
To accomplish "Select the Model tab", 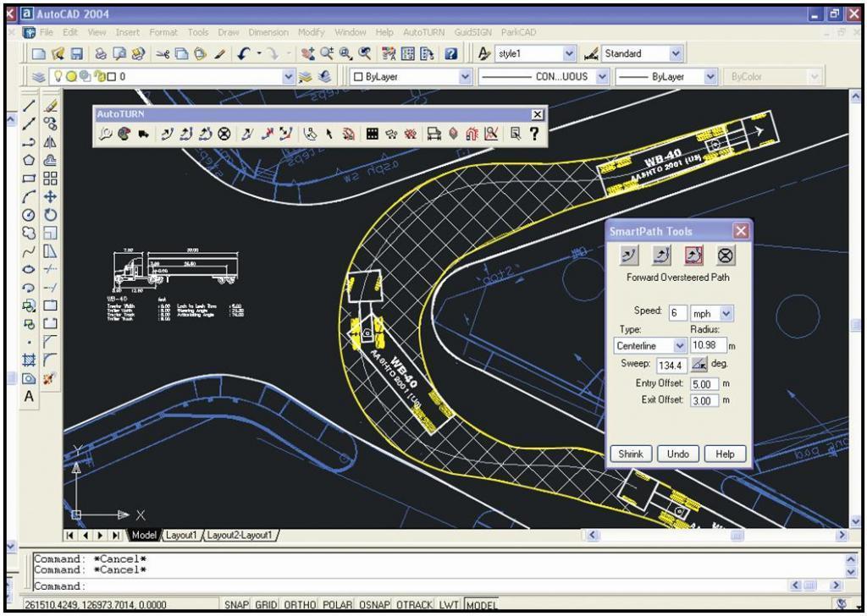I will 144,535.
